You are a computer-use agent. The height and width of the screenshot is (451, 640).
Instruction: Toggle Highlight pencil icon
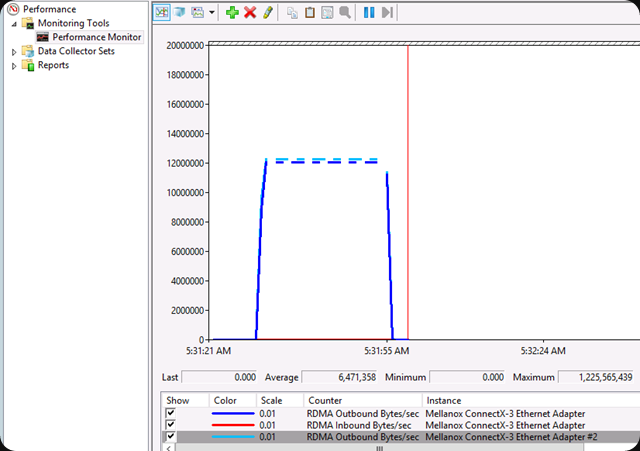coord(268,12)
